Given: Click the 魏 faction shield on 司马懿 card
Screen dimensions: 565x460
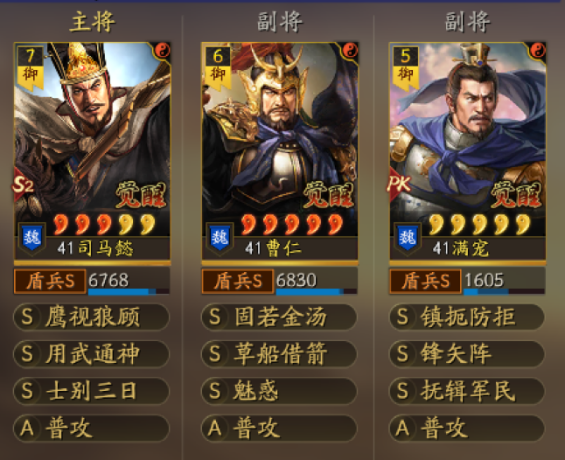Looking at the screenshot, I should (32, 238).
